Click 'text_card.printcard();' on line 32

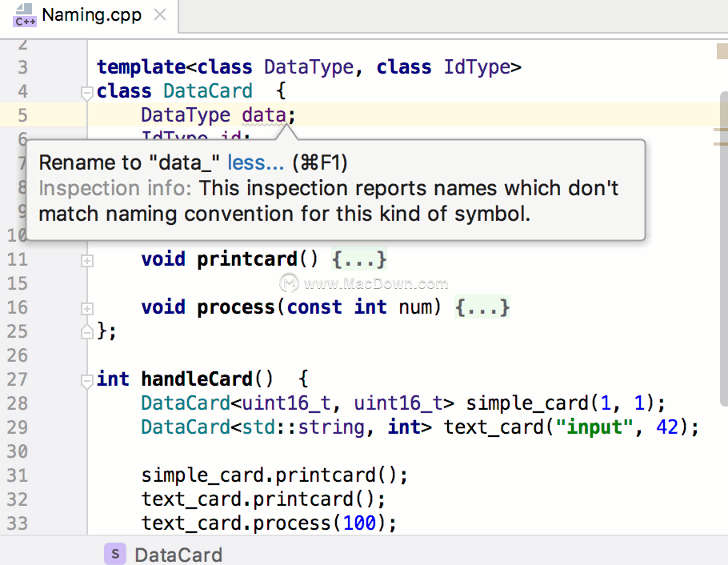coord(263,499)
